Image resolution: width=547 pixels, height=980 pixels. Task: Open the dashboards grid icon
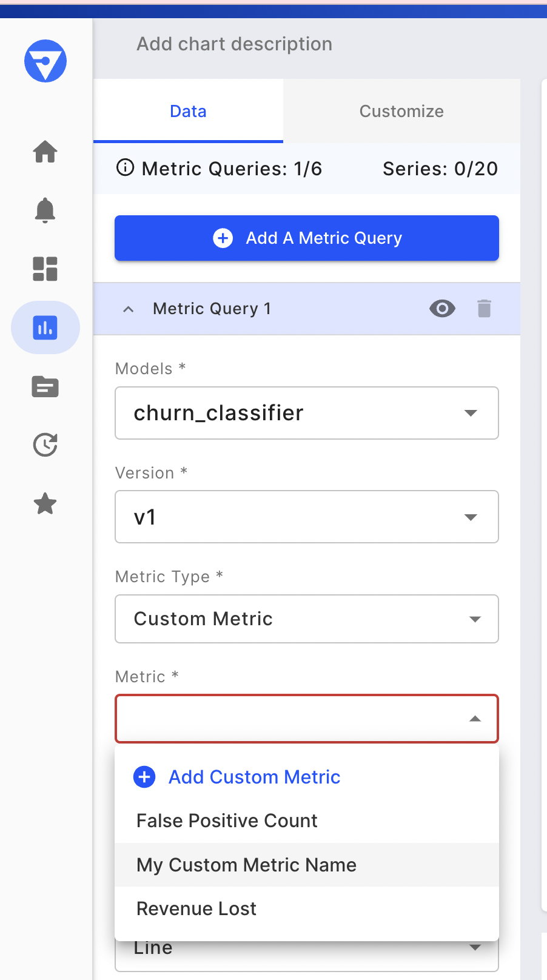45,269
